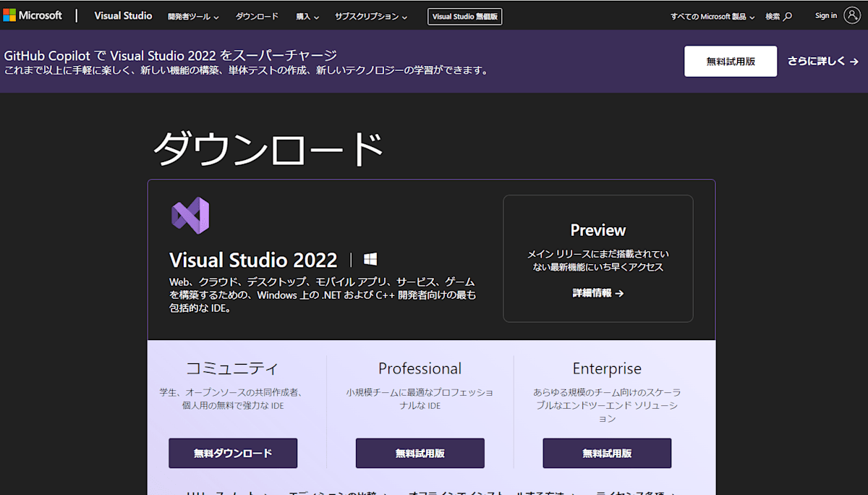868x495 pixels.
Task: Expand the エディションの比較 section
Action: click(x=339, y=491)
